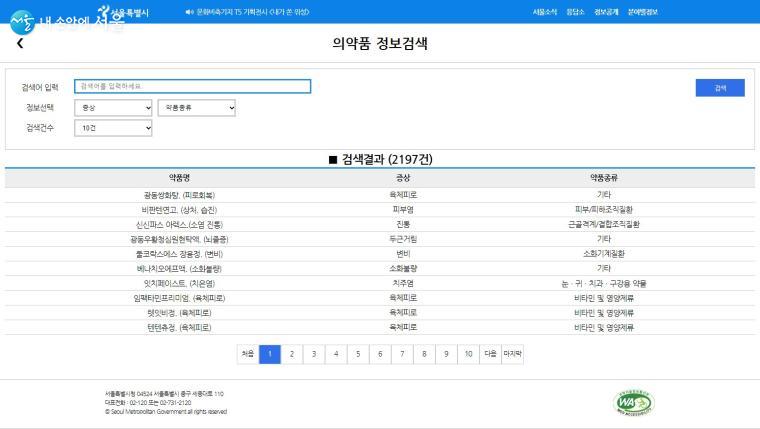The height and width of the screenshot is (429, 760).
Task: Select the 신신파스 아렉스 row
Action: tap(380, 224)
